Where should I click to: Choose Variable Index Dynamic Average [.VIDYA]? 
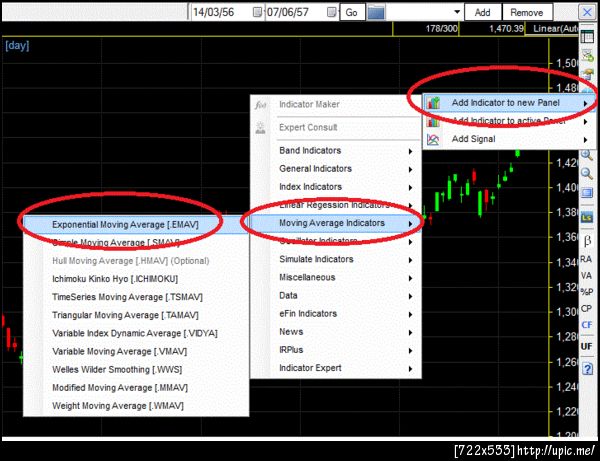click(x=136, y=333)
